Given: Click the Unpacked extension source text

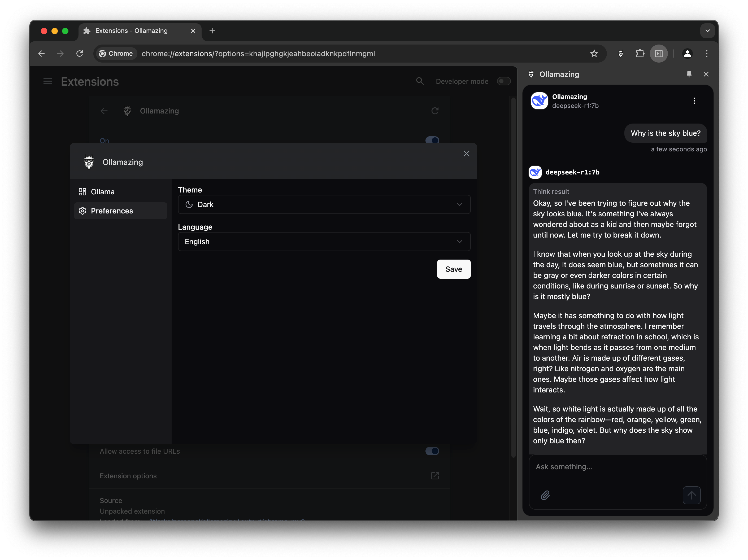Looking at the screenshot, I should tap(132, 511).
